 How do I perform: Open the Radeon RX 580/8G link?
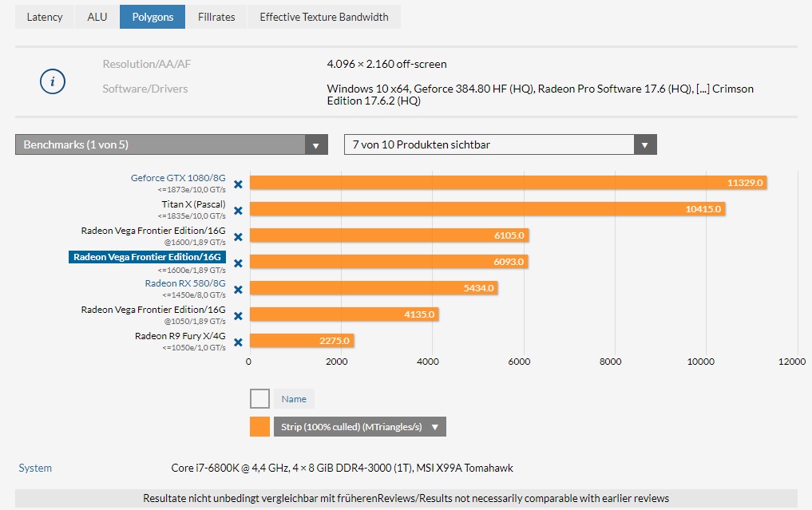pyautogui.click(x=185, y=283)
